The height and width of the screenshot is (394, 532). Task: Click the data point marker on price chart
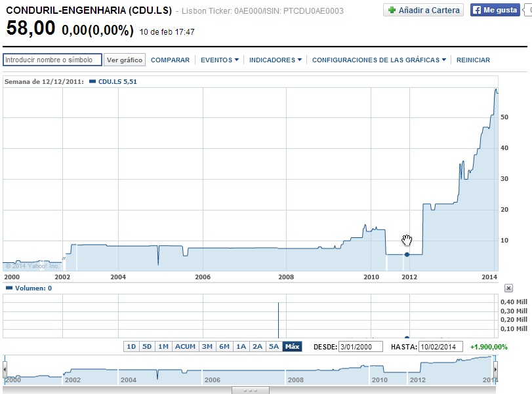tap(407, 254)
